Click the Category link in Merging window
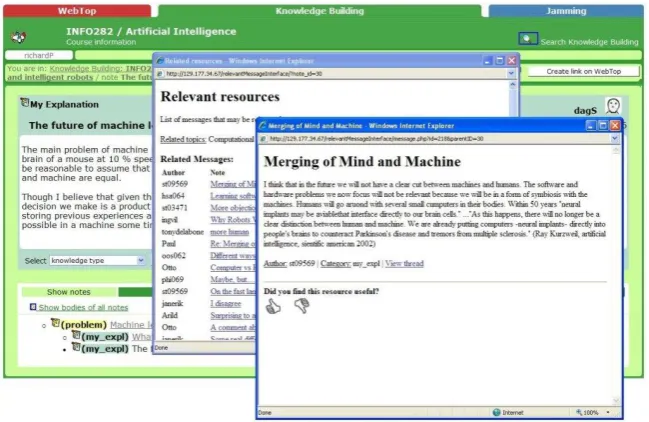Image resolution: width=649 pixels, height=422 pixels. tap(336, 264)
